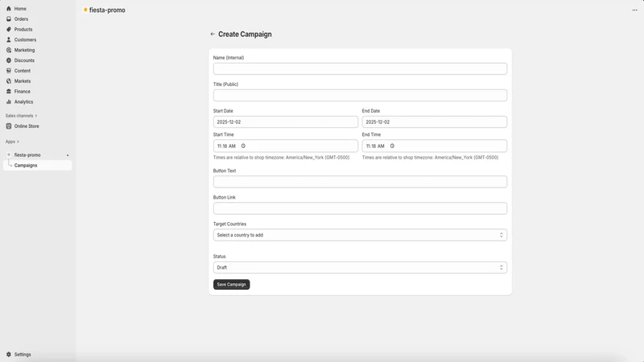Expand the Sales channels section
Screen dimensions: 644x362
(x=22, y=116)
